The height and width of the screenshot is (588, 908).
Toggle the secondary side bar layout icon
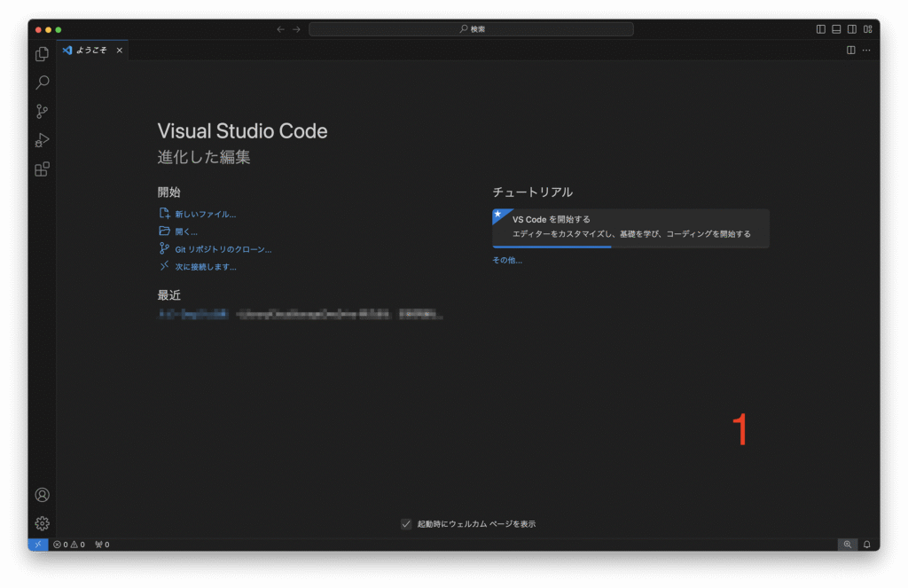(852, 29)
